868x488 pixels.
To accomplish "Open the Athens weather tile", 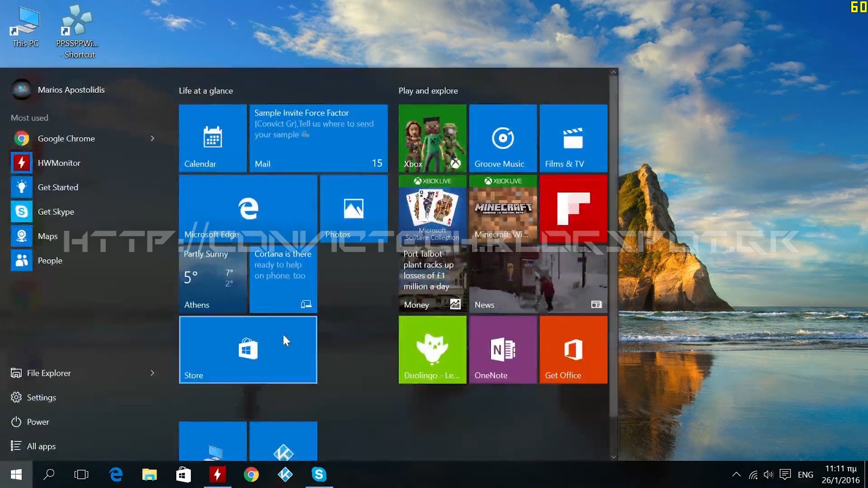I will click(x=213, y=279).
